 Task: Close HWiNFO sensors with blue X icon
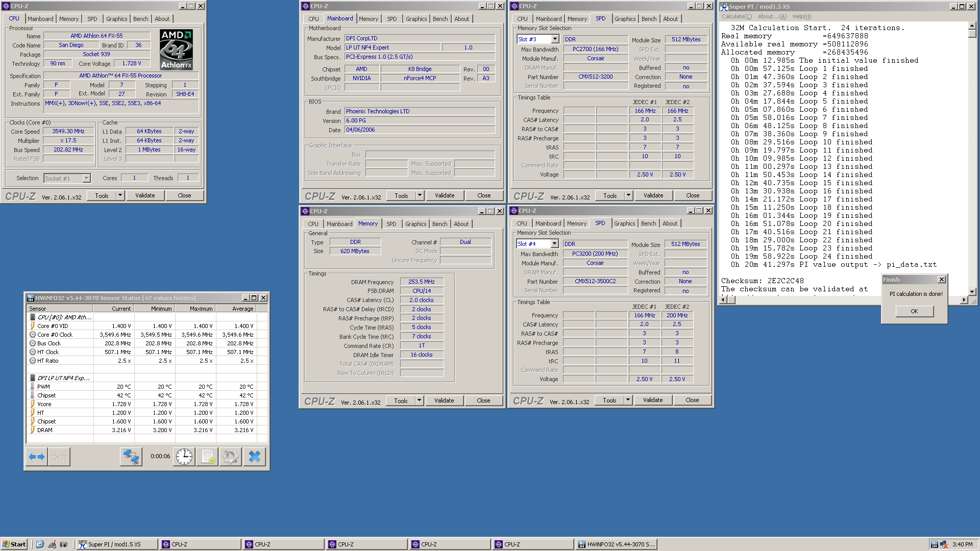(x=254, y=457)
